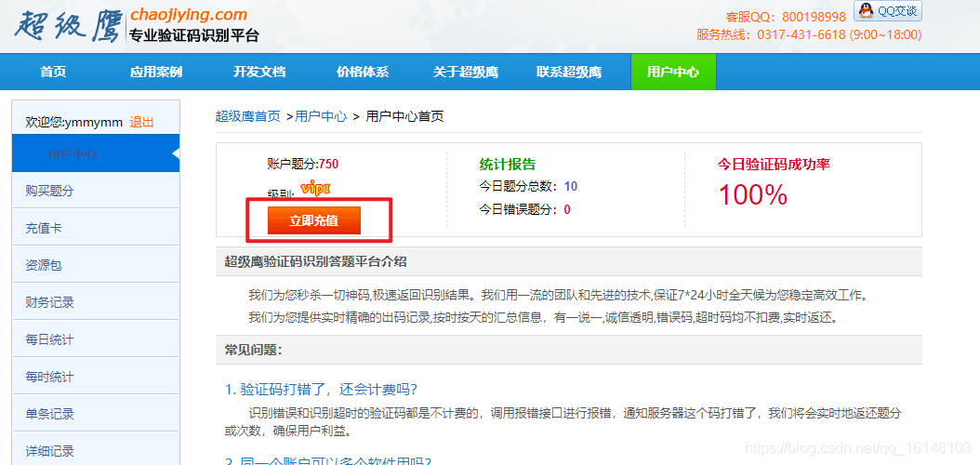
Task: Click the 今日错误题分 value 0
Action: click(567, 209)
